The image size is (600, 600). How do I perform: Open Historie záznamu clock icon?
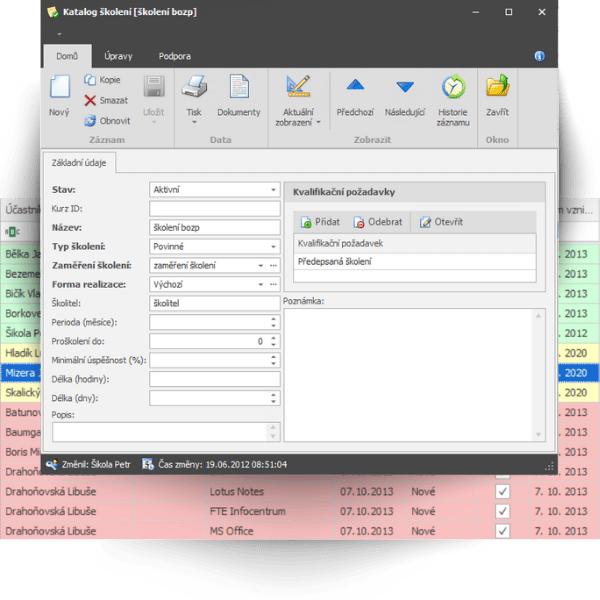pos(453,88)
